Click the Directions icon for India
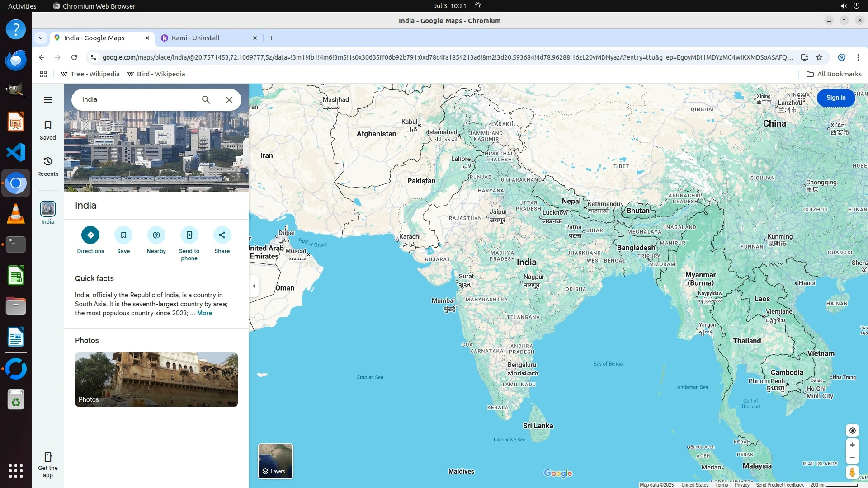The height and width of the screenshot is (488, 868). coord(90,235)
